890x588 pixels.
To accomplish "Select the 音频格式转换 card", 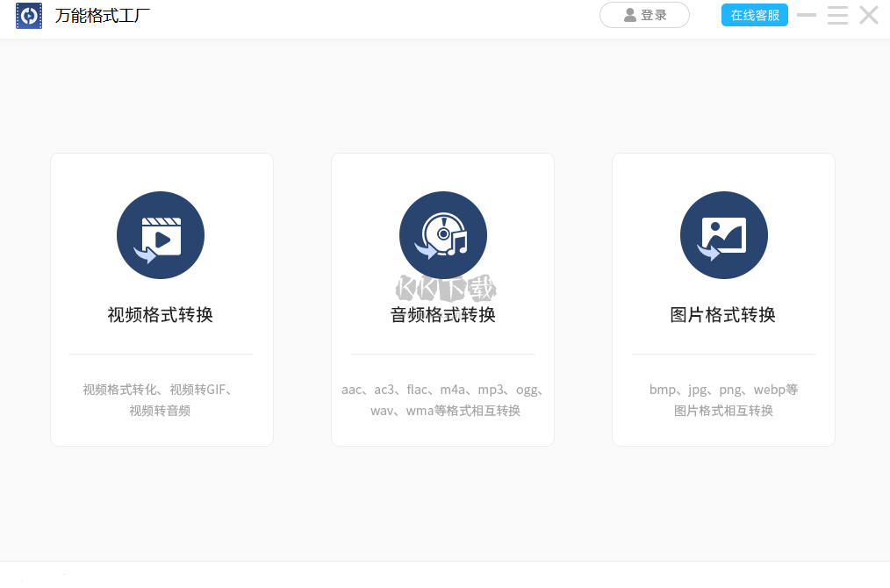I will (443, 298).
